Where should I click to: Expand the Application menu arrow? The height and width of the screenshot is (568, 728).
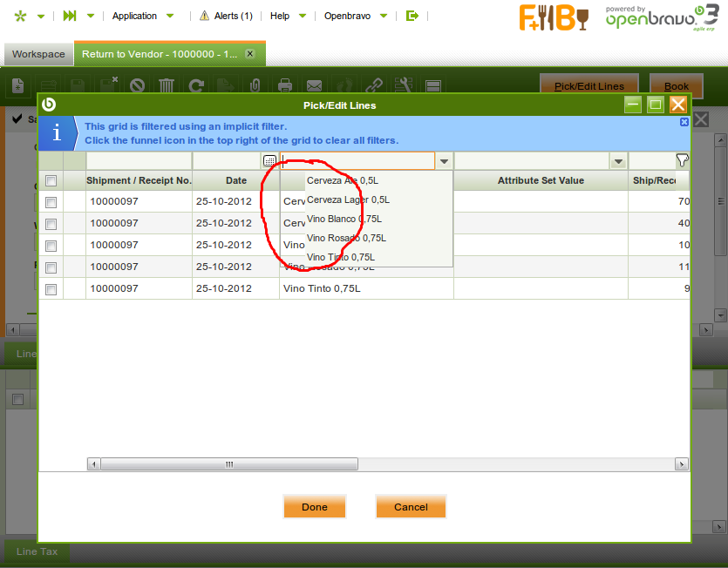[x=170, y=16]
